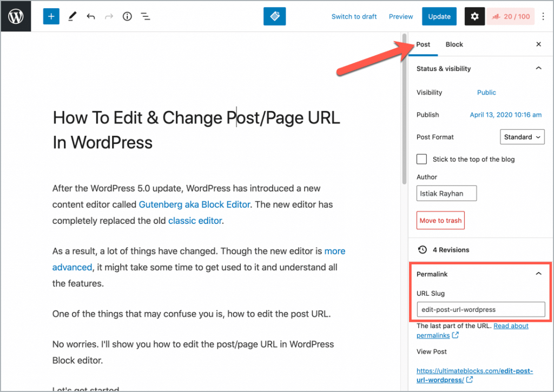Click the Permalink heading text

pos(432,274)
